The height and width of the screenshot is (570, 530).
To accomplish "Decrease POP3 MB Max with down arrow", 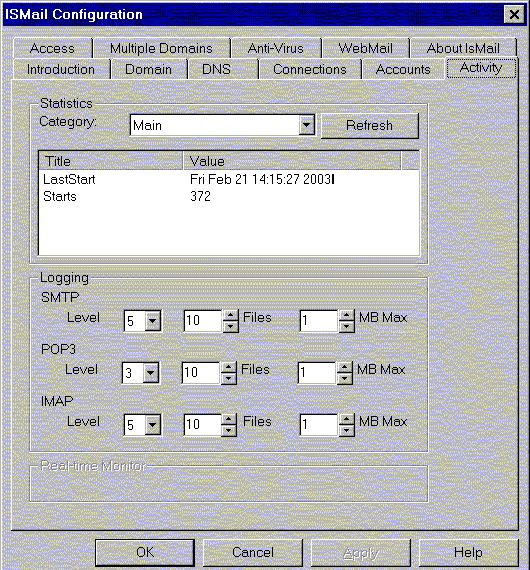I will coord(344,378).
